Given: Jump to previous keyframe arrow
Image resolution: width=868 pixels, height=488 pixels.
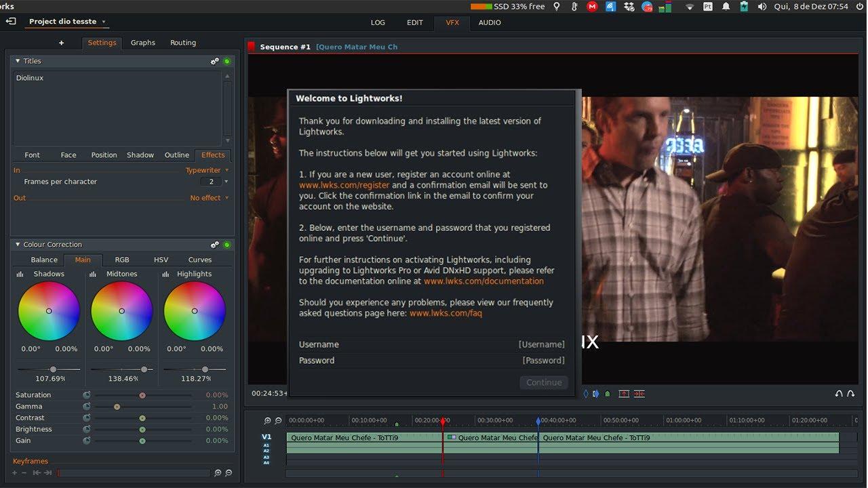Looking at the screenshot, I should [x=37, y=472].
